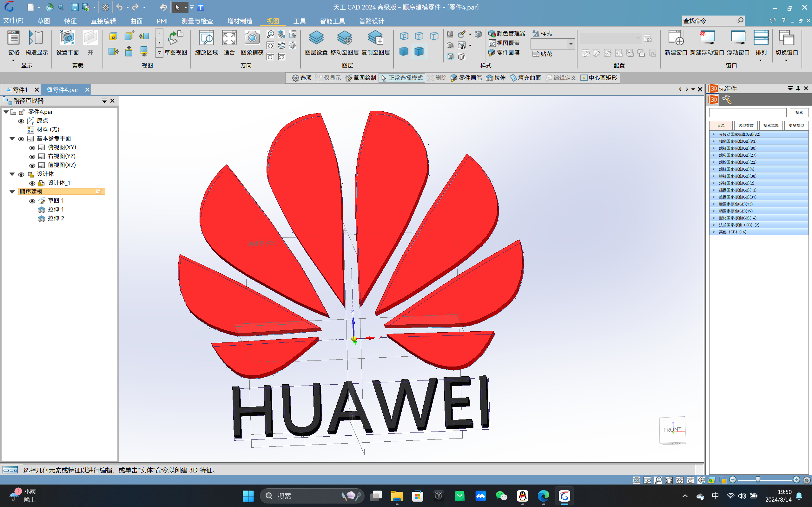Hide the 俯视图(XY) plane
Viewport: 812px width, 507px height.
point(32,148)
